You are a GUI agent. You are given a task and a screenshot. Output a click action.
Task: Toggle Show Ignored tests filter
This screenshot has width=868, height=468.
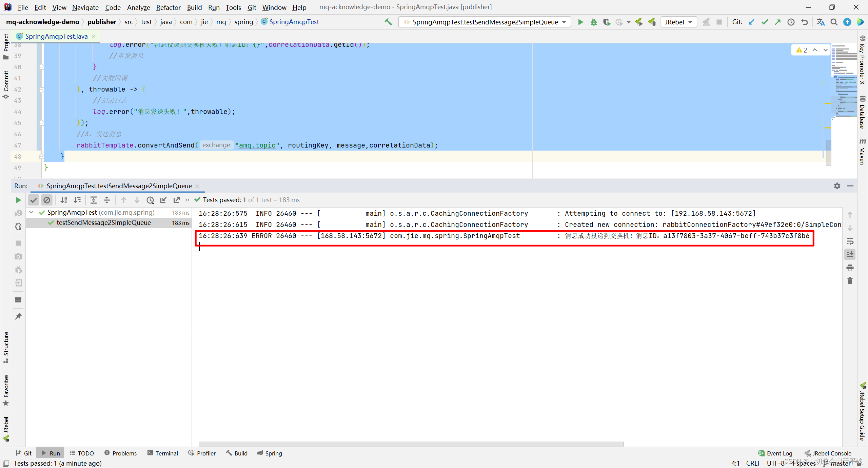click(x=47, y=200)
